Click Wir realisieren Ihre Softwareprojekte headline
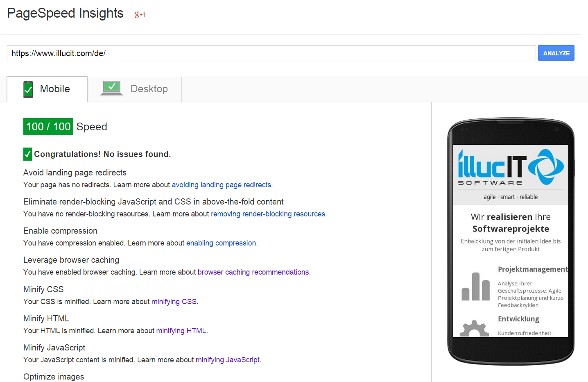 coord(511,223)
